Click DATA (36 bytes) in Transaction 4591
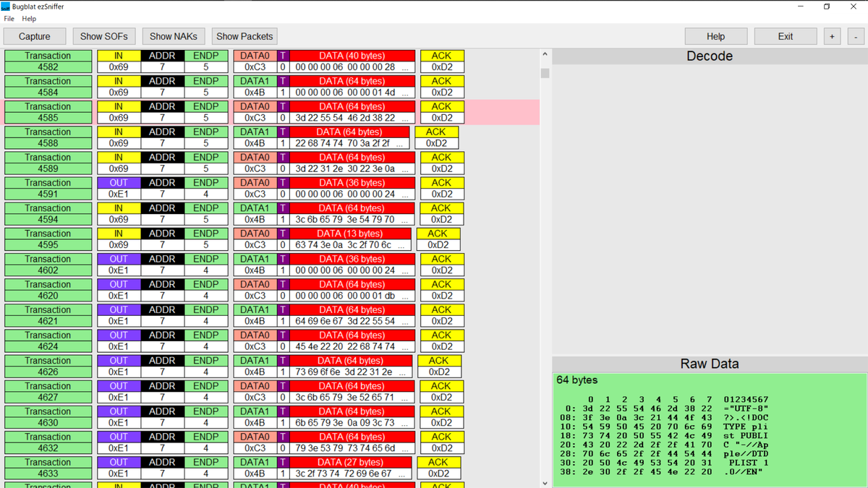Viewport: 868px width, 488px height. click(352, 182)
